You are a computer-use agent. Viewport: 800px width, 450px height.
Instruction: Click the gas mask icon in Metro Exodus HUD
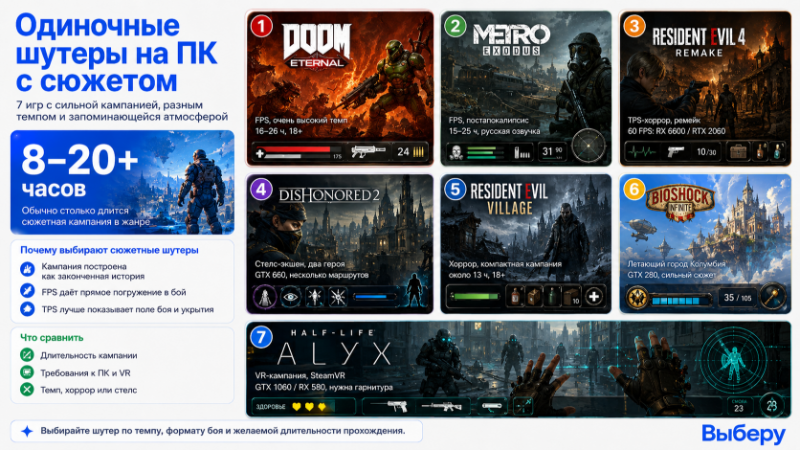[x=456, y=152]
